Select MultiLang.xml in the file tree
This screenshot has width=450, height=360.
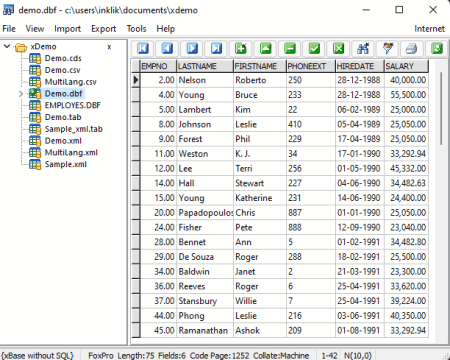point(71,153)
